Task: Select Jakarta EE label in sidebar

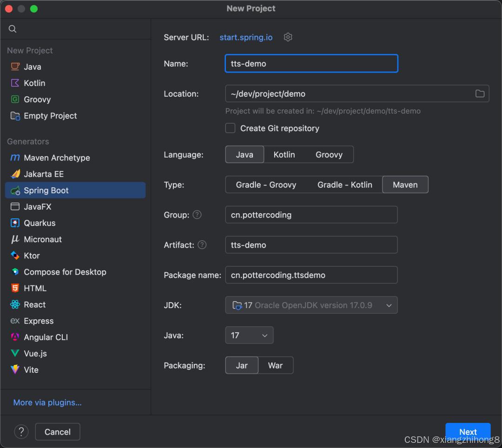Action: (44, 174)
